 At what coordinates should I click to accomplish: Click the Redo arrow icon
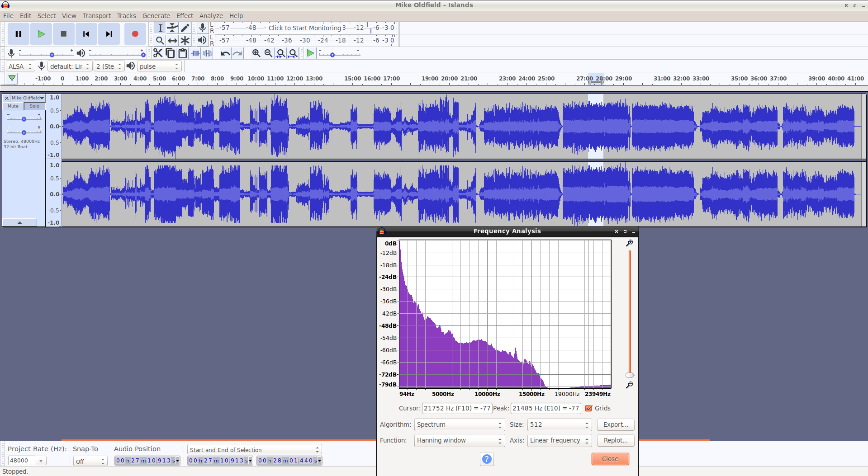coord(237,53)
